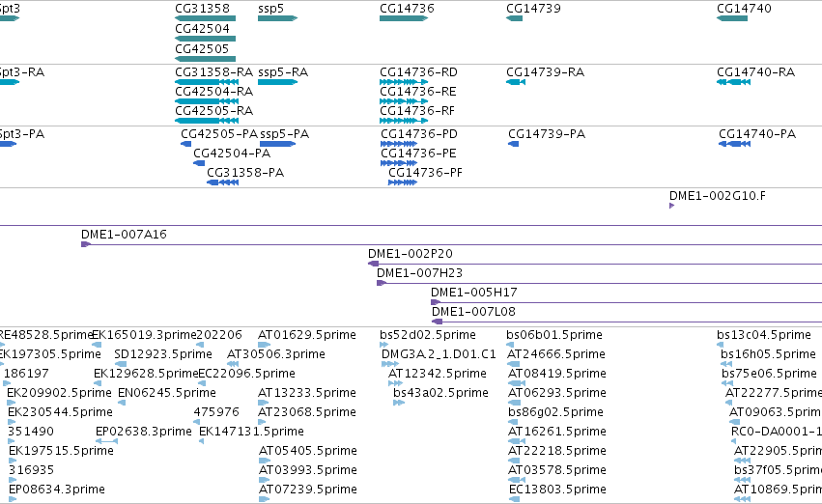Click EST EK230544.5prime

click(x=60, y=413)
